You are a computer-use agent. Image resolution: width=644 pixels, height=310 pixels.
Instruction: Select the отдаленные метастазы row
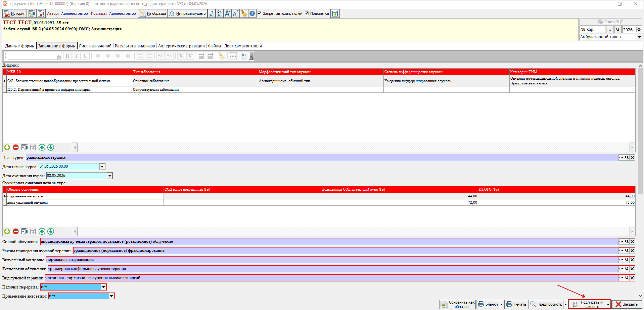point(319,196)
